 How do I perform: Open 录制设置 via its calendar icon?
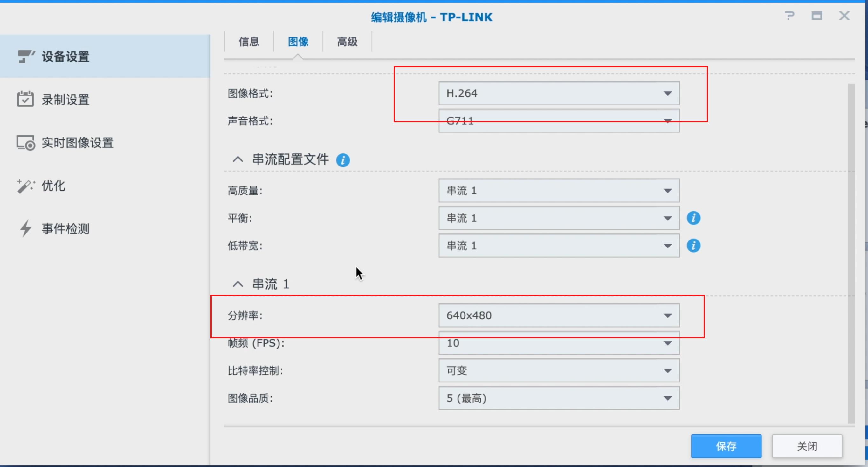(26, 99)
